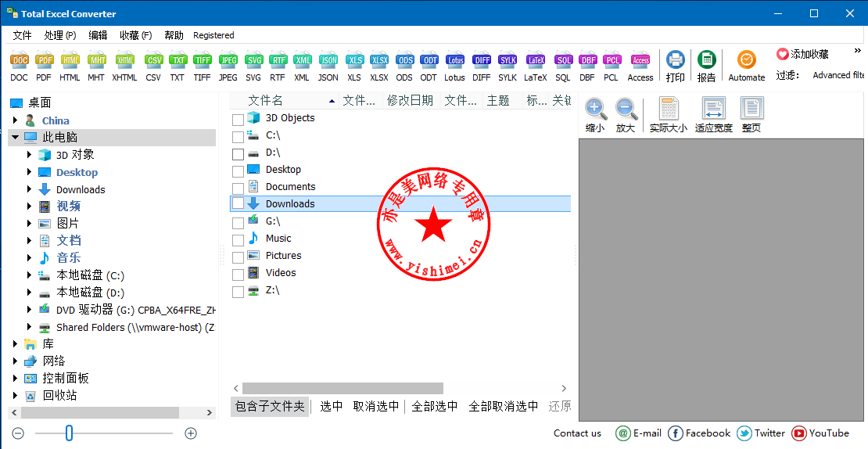Convert to CSV format
The image size is (868, 449).
click(153, 66)
